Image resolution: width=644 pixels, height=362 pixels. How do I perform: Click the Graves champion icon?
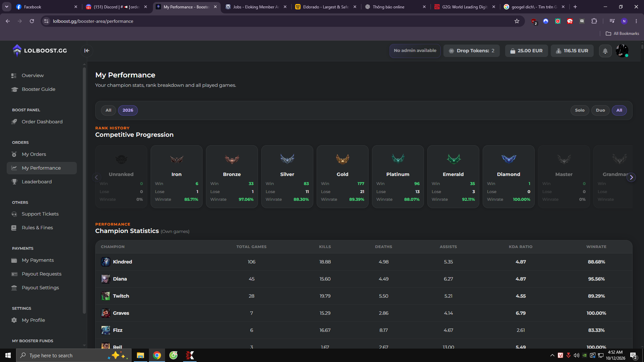click(x=106, y=313)
